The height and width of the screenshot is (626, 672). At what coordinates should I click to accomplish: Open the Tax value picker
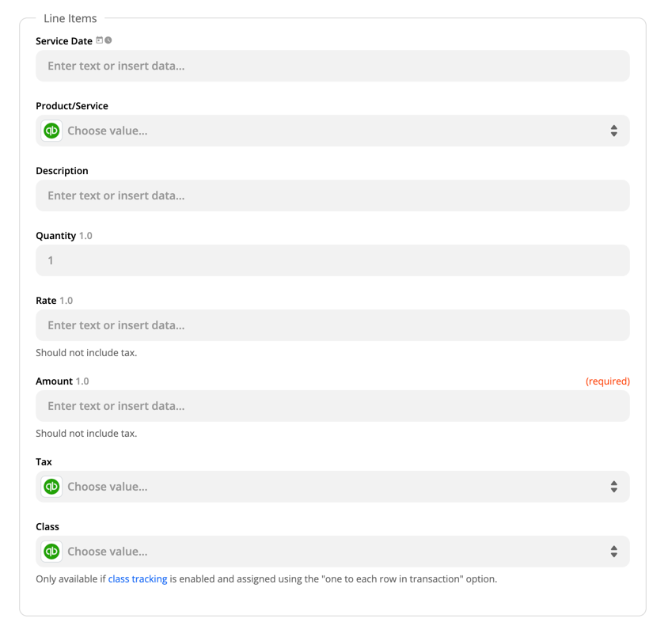coord(317,487)
